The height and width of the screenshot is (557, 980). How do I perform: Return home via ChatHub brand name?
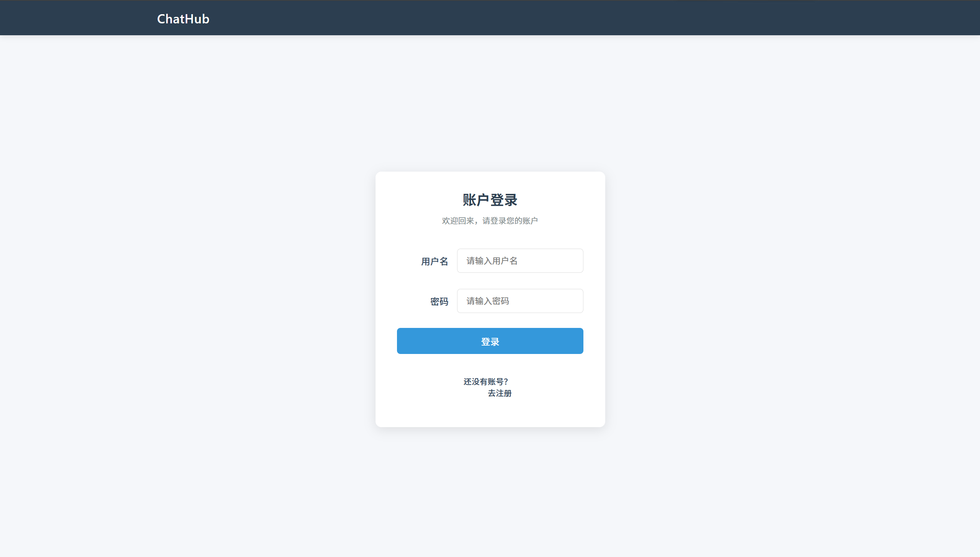(183, 19)
